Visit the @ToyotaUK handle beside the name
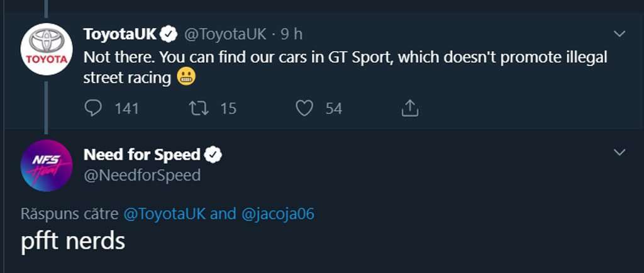The image size is (644, 273). click(226, 35)
